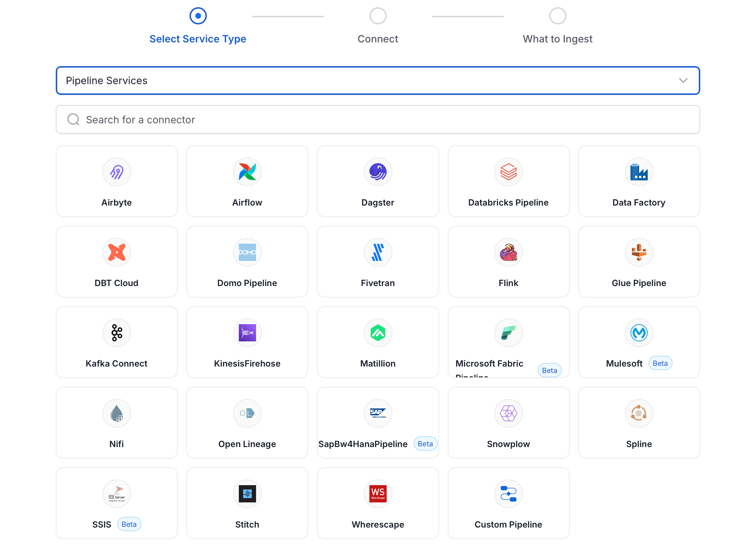
Task: Click the Beta badge next to SSIS
Action: tap(129, 524)
